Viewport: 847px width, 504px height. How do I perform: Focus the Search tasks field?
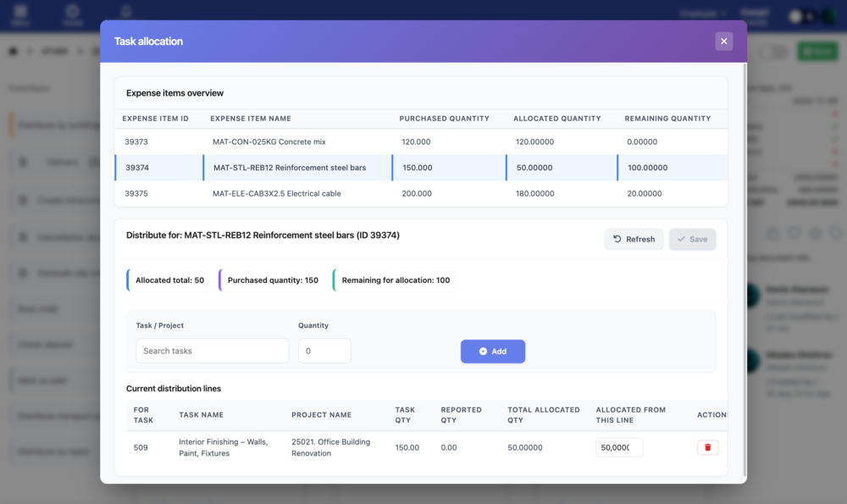212,351
